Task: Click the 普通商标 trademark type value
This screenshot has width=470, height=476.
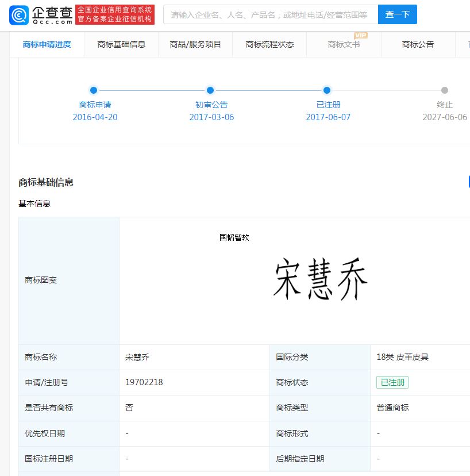Action: (392, 408)
